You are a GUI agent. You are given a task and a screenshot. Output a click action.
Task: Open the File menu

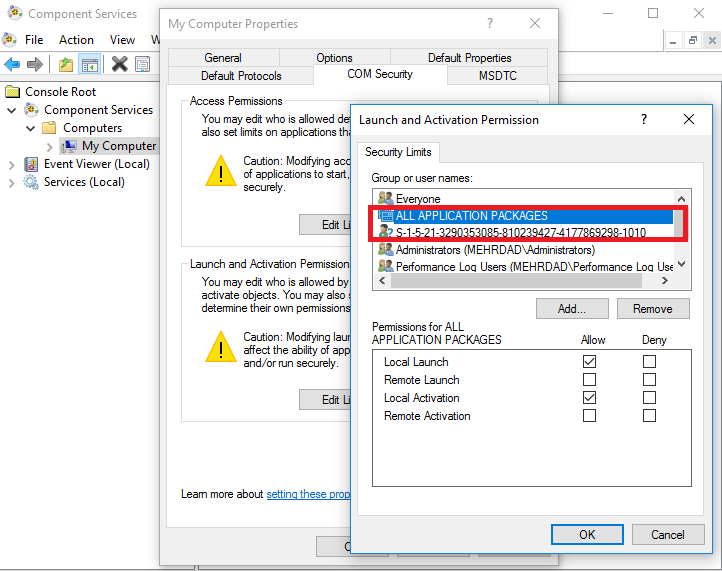click(x=34, y=40)
